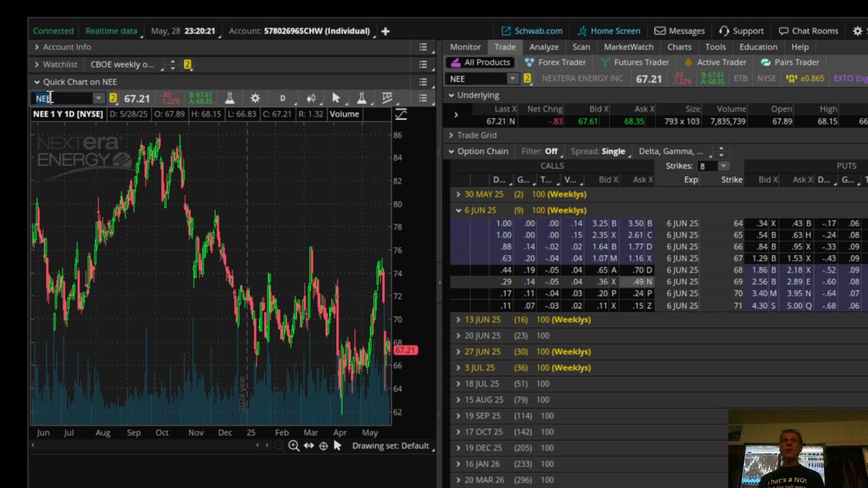868x488 pixels.
Task: Click the candlestick chart style icon
Action: pyautogui.click(x=311, y=98)
